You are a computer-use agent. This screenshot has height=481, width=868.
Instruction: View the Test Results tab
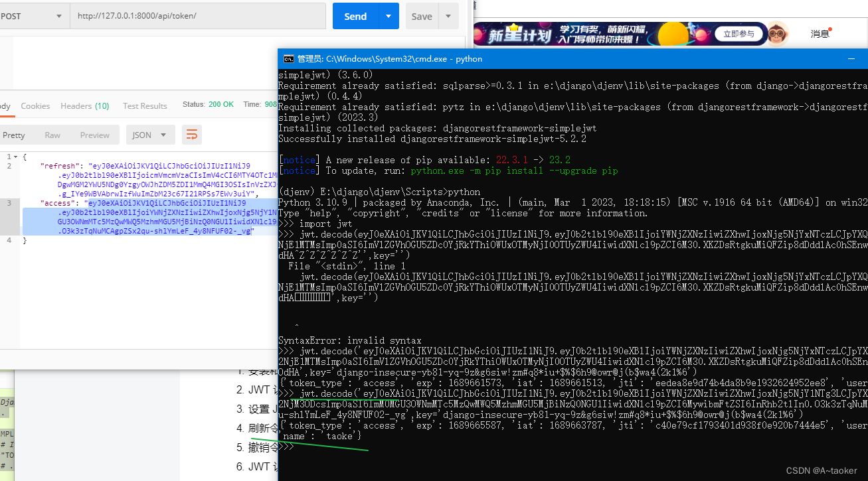pyautogui.click(x=145, y=105)
